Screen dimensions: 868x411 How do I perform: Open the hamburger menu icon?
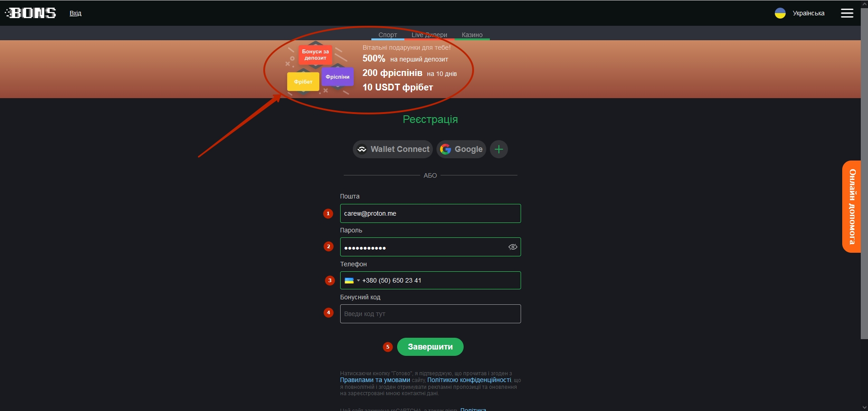click(x=847, y=13)
